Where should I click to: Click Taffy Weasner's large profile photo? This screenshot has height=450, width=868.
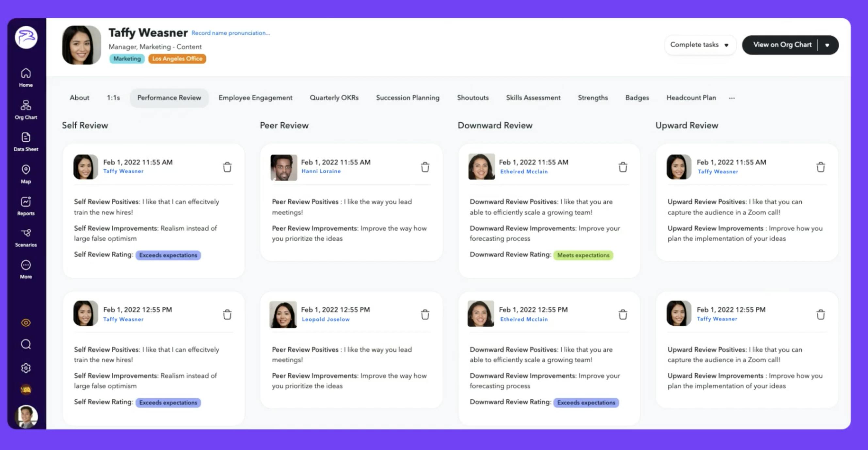(x=81, y=45)
